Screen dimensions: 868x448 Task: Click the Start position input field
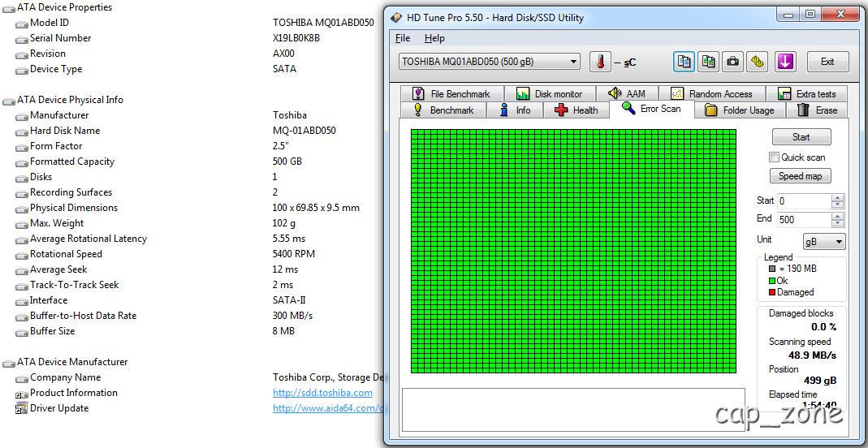click(805, 201)
